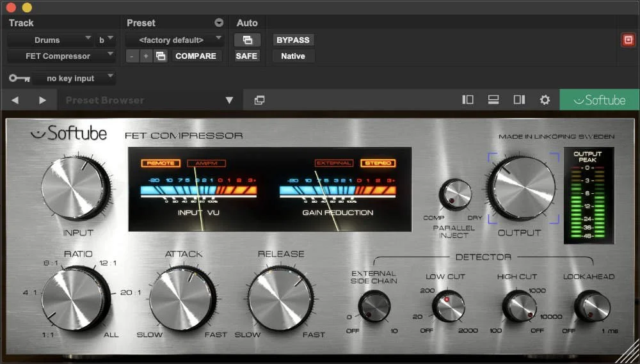The image size is (640, 364).
Task: Click the 20:1 ratio label
Action: point(131,292)
